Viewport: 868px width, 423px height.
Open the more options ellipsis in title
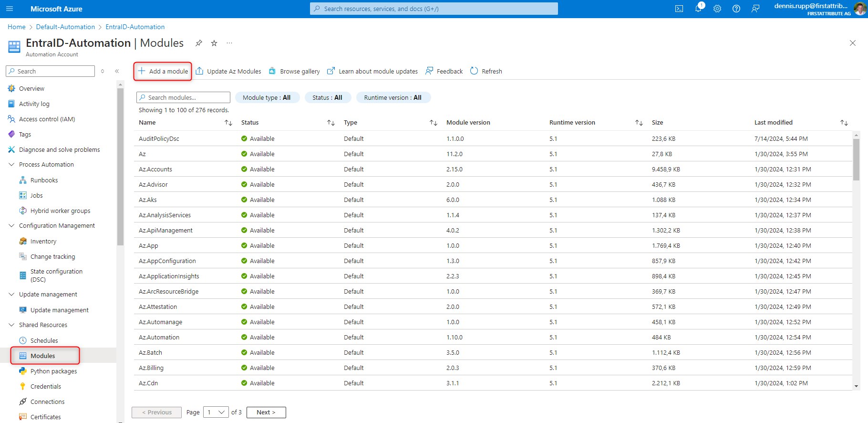pos(229,43)
